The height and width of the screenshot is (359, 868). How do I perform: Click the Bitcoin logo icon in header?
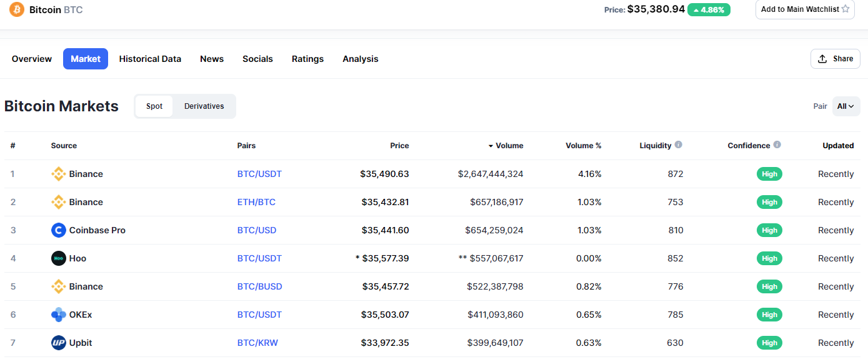[x=17, y=9]
